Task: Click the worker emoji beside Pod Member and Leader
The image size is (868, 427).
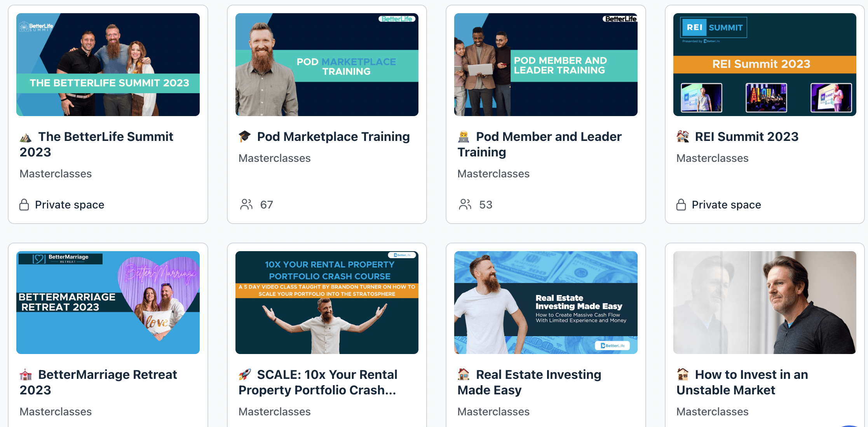Action: pos(464,137)
